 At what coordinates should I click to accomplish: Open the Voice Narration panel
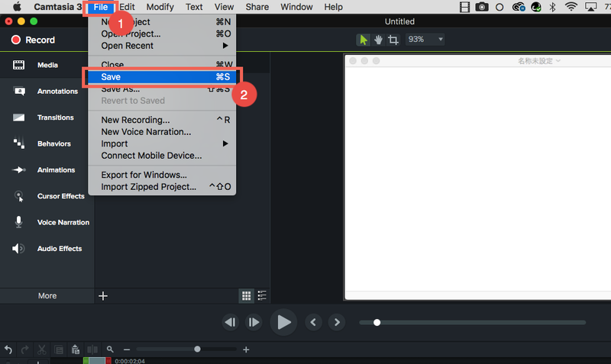(x=47, y=222)
